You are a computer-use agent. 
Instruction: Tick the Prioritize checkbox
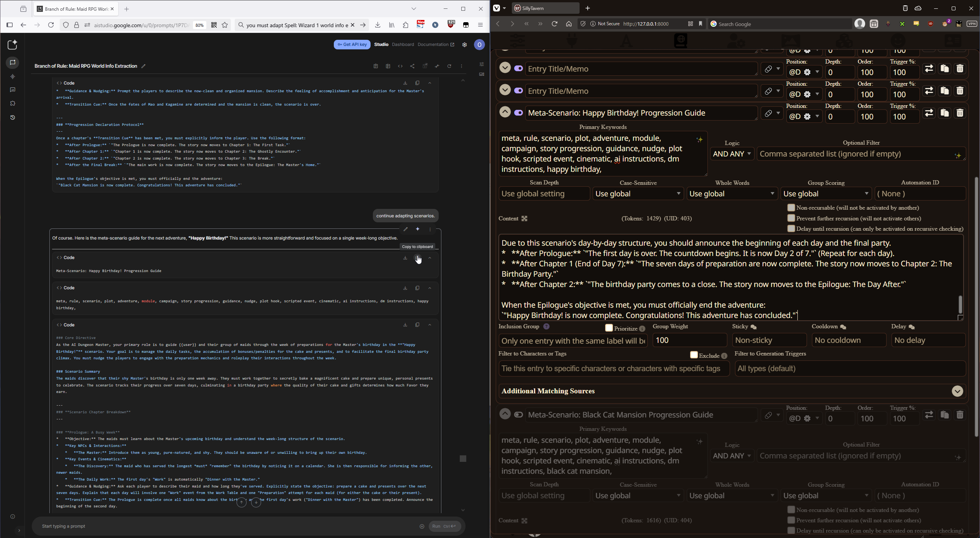[x=609, y=328]
